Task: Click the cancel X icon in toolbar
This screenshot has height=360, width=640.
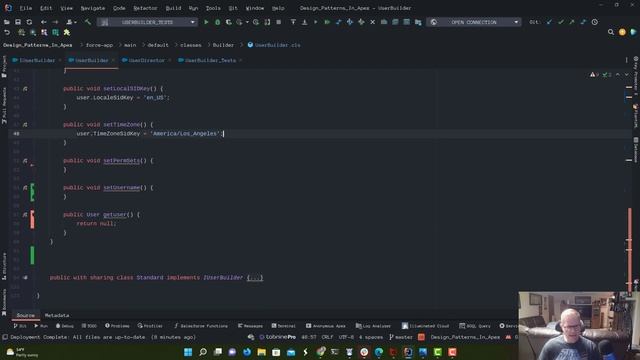Action: pyautogui.click(x=373, y=22)
